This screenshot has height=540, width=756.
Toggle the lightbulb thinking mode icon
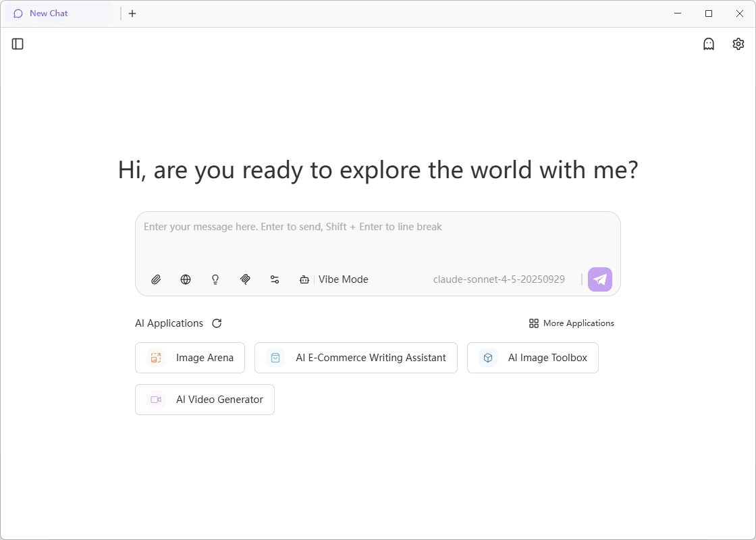click(215, 279)
